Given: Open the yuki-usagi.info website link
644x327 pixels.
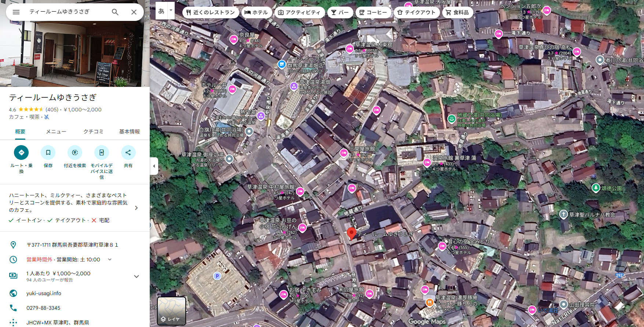Looking at the screenshot, I should pos(44,293).
